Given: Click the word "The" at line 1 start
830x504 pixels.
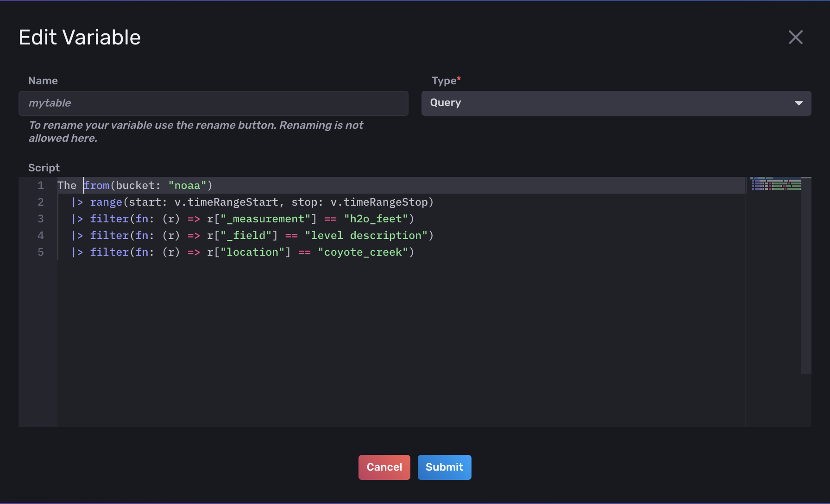Looking at the screenshot, I should tap(68, 185).
